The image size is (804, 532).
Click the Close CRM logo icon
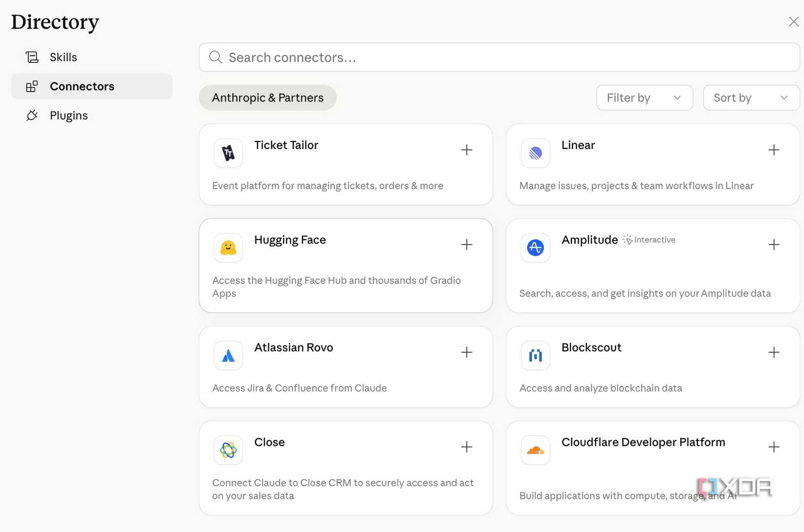pos(228,450)
